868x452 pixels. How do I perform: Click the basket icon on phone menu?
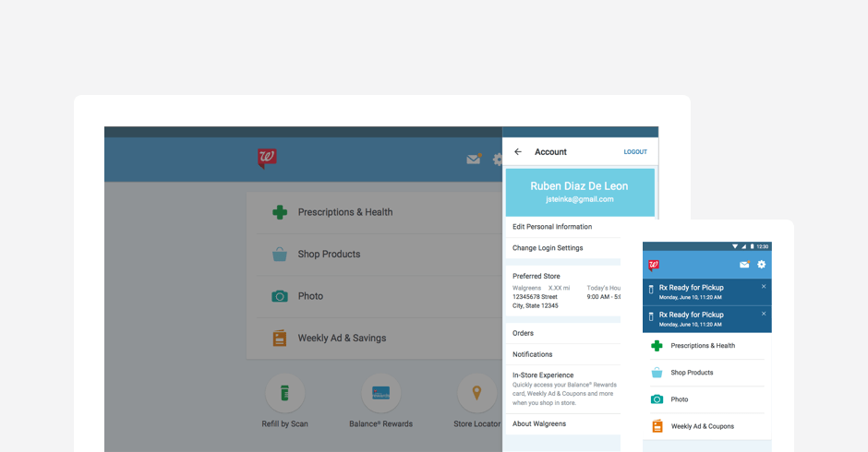click(657, 373)
